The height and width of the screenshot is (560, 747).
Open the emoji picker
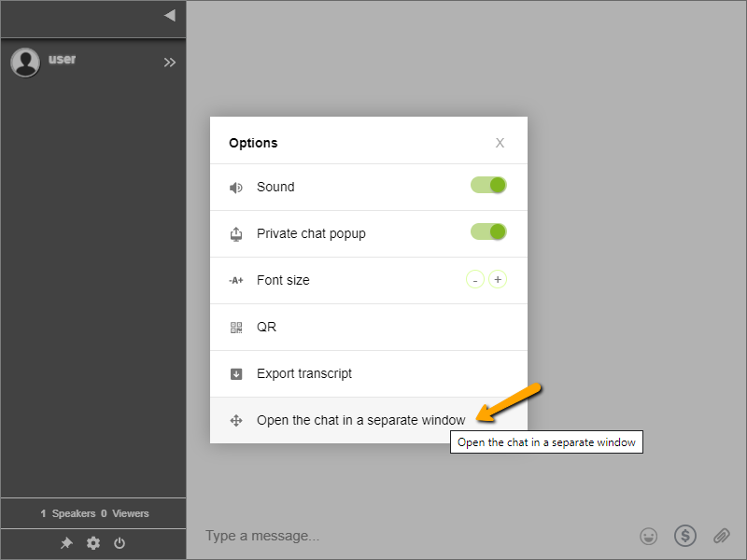[x=649, y=536]
